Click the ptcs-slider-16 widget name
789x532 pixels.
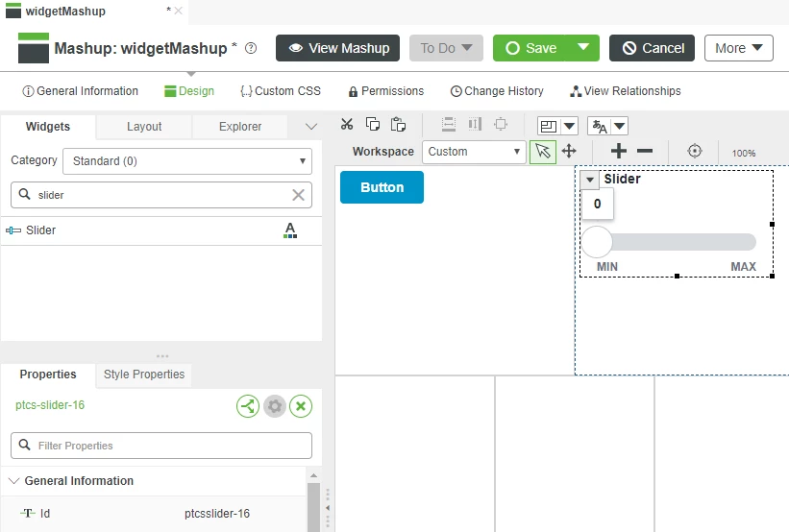coord(50,405)
